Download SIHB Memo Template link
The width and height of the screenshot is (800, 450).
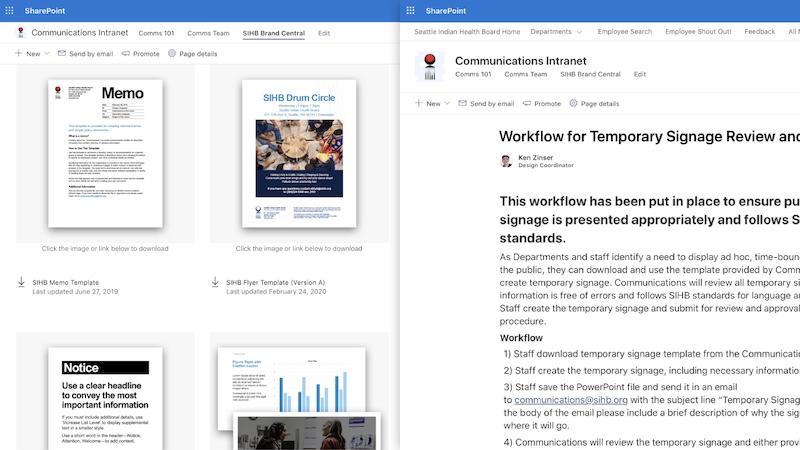pyautogui.click(x=66, y=282)
